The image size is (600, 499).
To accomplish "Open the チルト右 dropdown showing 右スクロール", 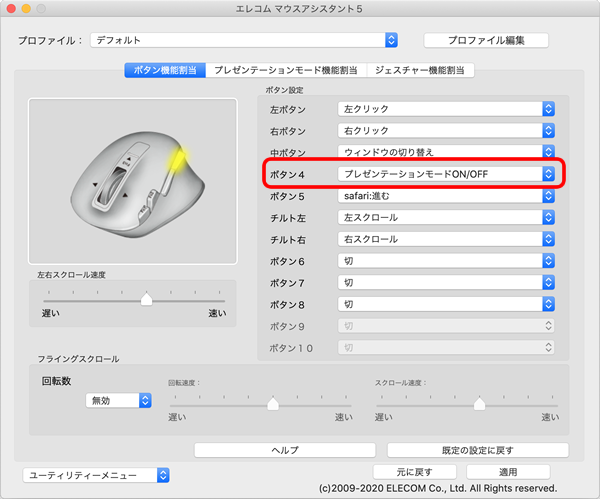I will pyautogui.click(x=446, y=239).
